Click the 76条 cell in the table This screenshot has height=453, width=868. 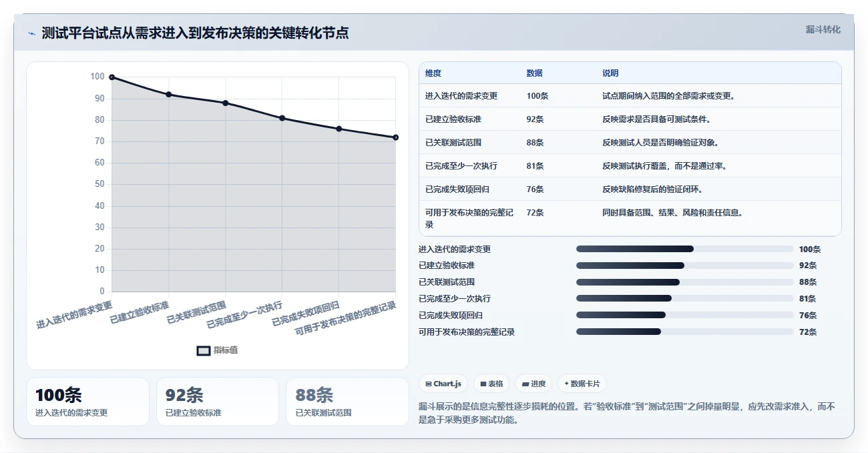[x=535, y=189]
